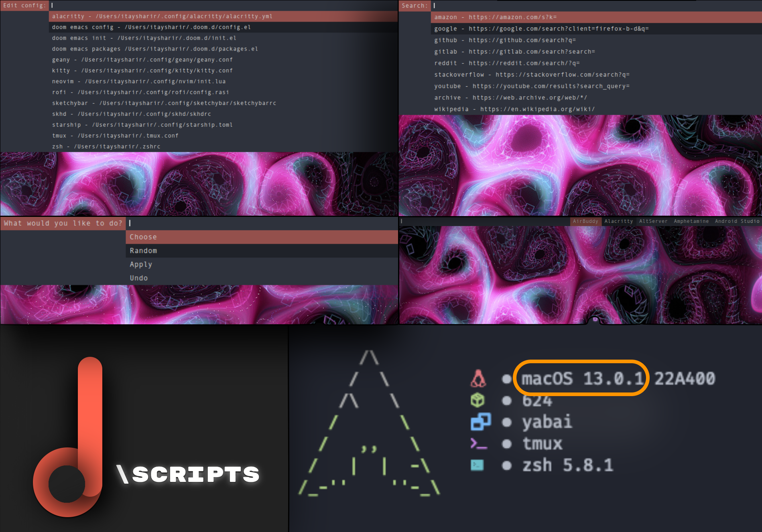This screenshot has width=762, height=532.
Task: Select the Android Studio app entry
Action: click(x=737, y=221)
